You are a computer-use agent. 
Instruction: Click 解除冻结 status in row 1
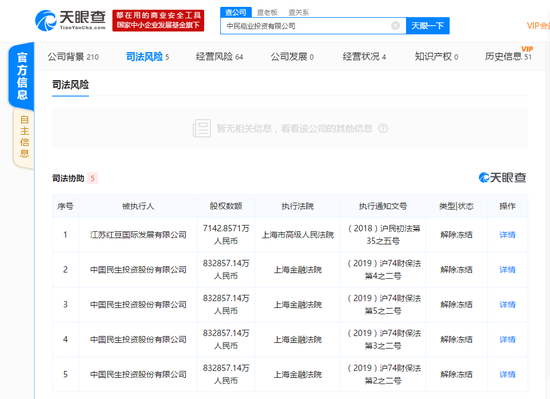(x=456, y=235)
